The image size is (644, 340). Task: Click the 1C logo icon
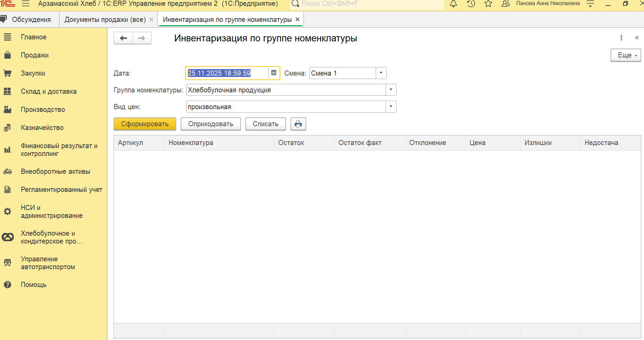pyautogui.click(x=8, y=3)
